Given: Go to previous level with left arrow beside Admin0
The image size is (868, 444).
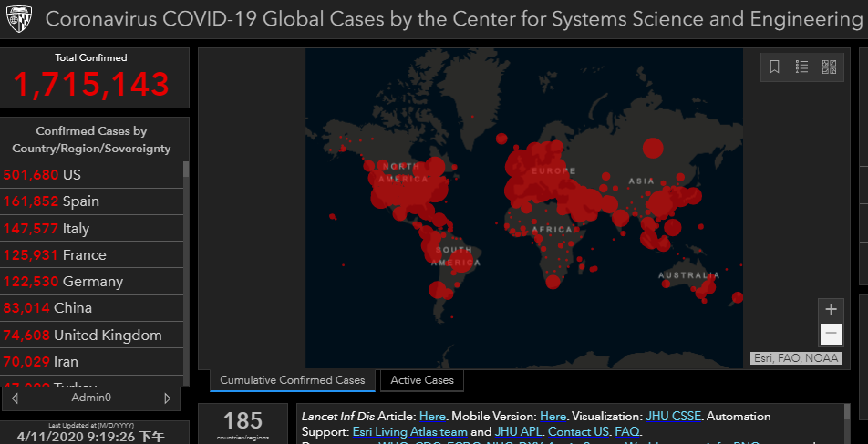Looking at the screenshot, I should (x=15, y=398).
